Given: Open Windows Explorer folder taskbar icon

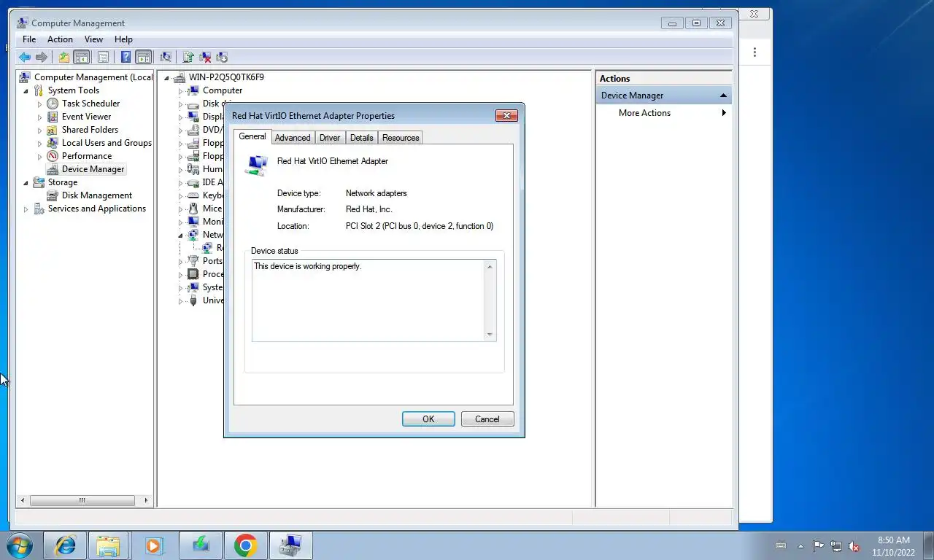Looking at the screenshot, I should click(x=109, y=545).
